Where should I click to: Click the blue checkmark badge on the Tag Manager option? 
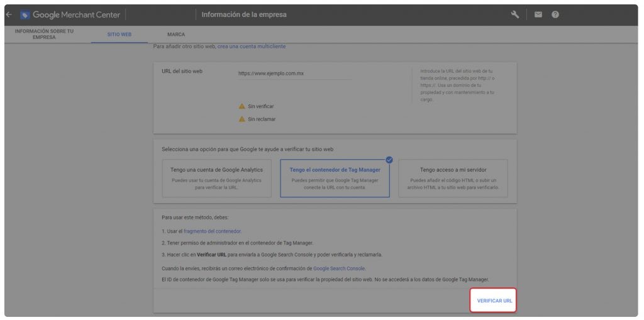(389, 160)
